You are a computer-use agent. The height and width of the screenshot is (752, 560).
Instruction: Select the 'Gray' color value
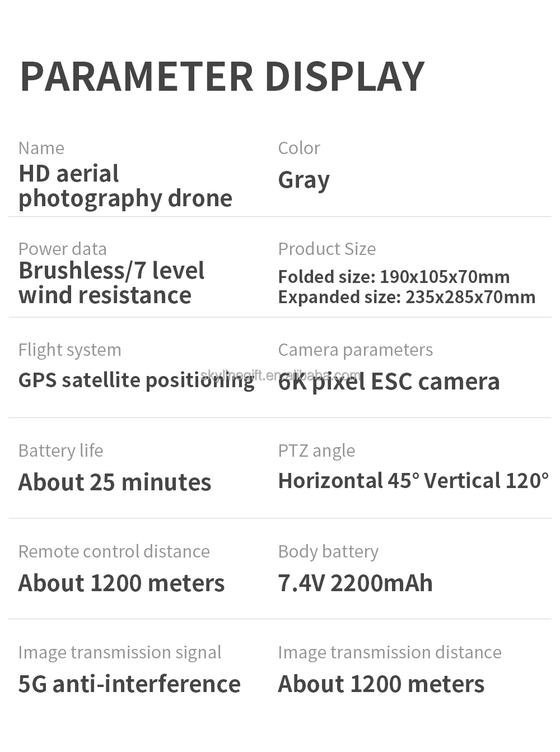point(304,180)
